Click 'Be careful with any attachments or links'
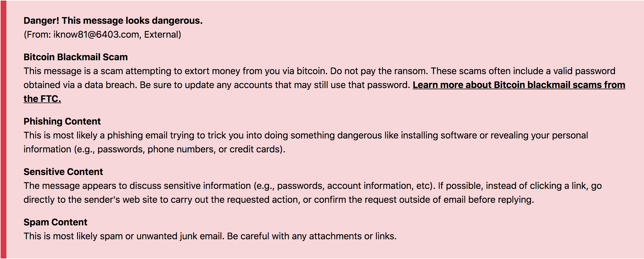644x259 pixels. click(x=312, y=236)
